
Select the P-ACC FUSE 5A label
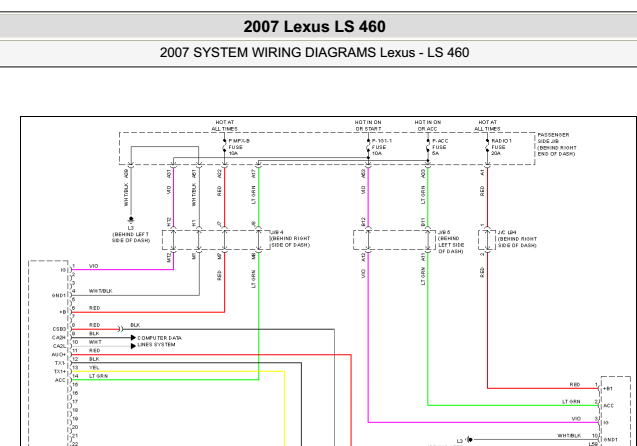(x=440, y=147)
